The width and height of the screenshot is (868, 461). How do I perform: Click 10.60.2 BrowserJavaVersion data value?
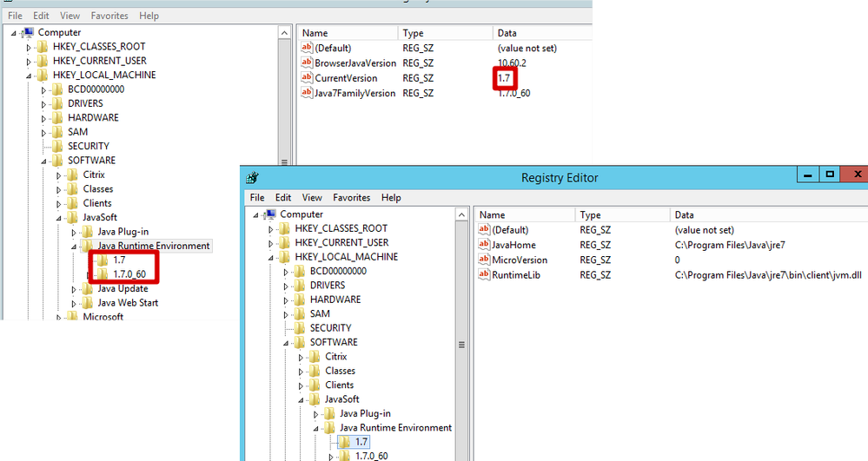pyautogui.click(x=512, y=63)
